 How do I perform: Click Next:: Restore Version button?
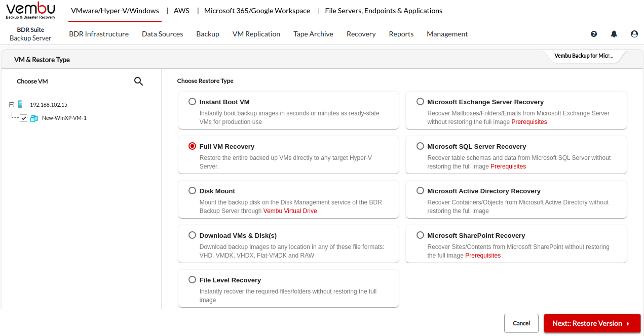(592, 323)
